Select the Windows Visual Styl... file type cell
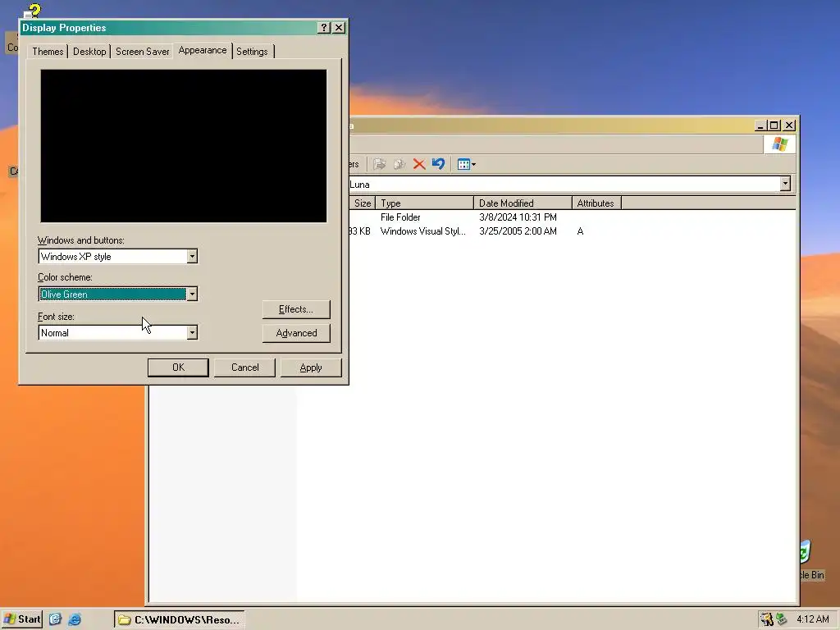The image size is (840, 630). [x=423, y=231]
